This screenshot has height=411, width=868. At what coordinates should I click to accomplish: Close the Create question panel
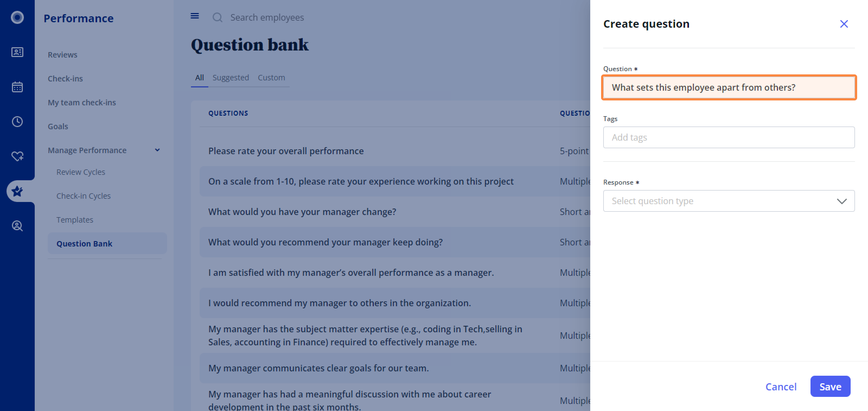844,24
